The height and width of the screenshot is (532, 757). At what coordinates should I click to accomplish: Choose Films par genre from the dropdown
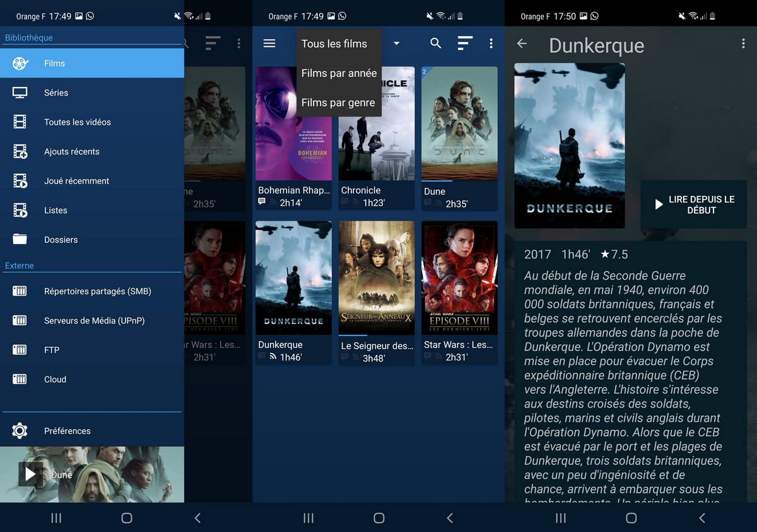[x=339, y=102]
